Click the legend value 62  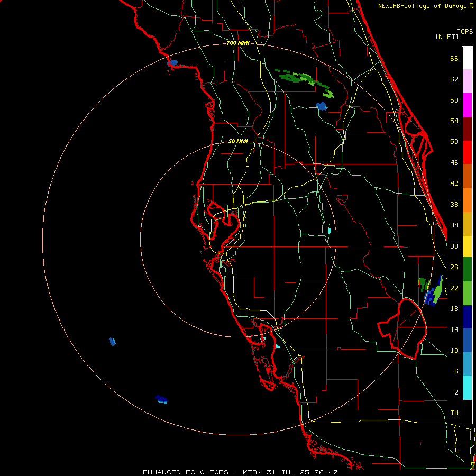pyautogui.click(x=454, y=79)
